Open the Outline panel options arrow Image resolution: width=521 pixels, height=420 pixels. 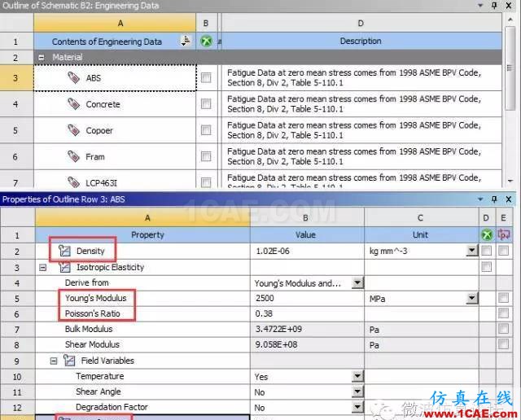[x=480, y=6]
